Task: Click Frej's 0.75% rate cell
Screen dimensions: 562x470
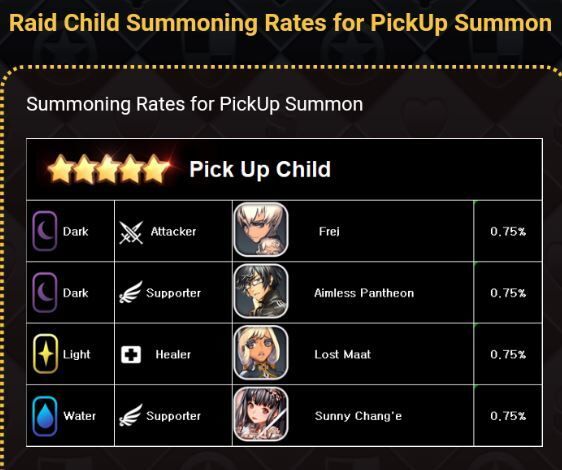Action: (x=508, y=231)
